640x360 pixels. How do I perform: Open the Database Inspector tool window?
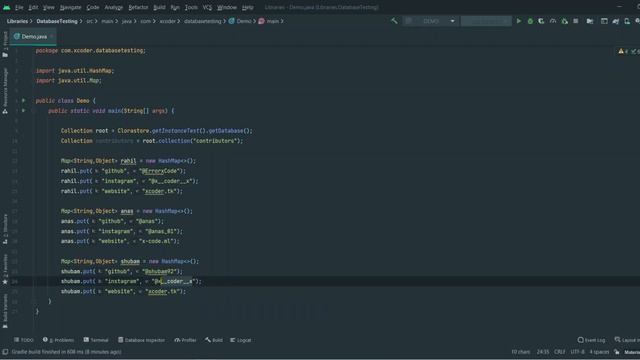[141, 340]
